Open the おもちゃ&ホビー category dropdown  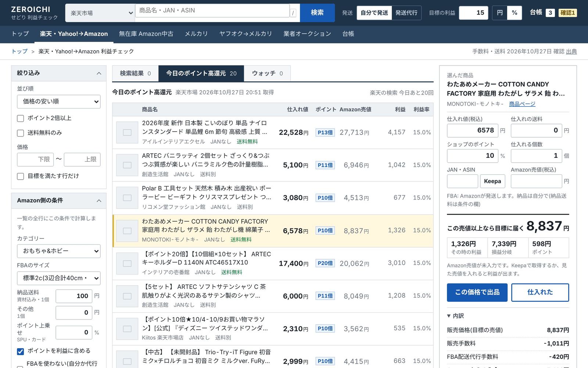click(59, 251)
